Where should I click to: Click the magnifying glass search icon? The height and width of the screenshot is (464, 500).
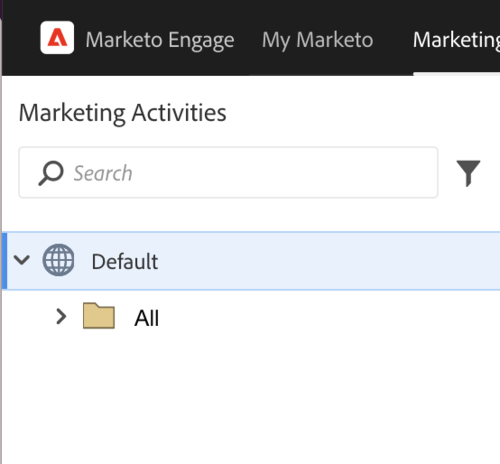(51, 173)
